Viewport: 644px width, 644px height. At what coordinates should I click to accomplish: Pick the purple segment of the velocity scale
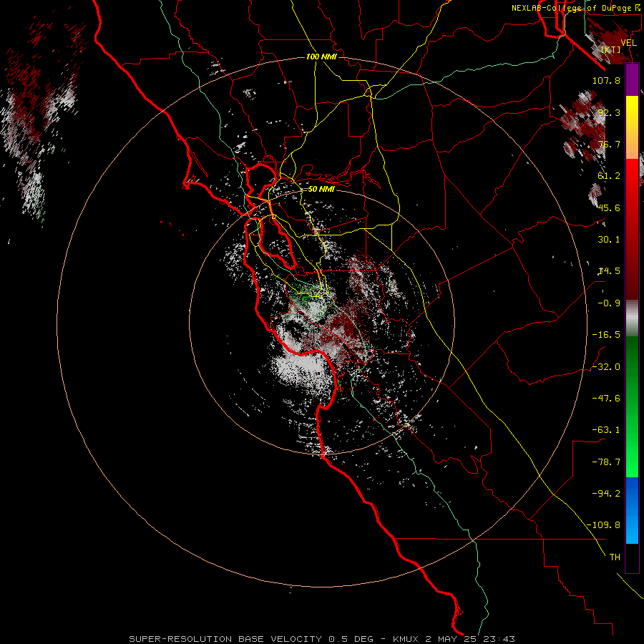[632, 80]
